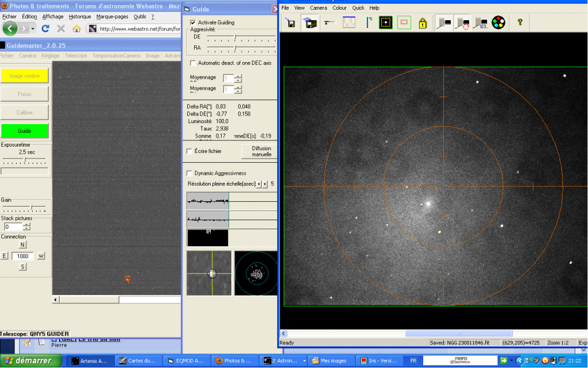Click the yellow question mark help icon

[520, 23]
